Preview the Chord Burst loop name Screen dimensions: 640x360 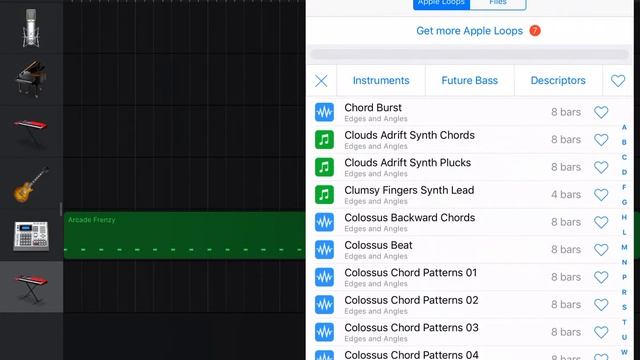(x=373, y=108)
